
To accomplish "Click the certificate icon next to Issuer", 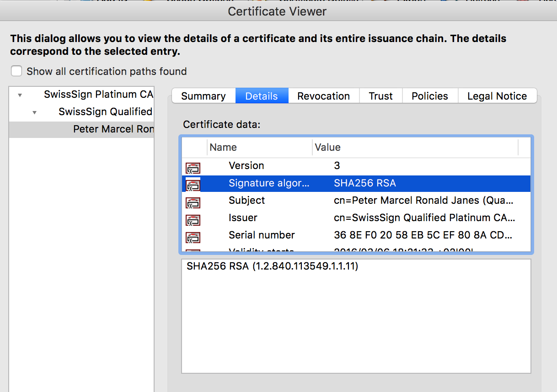I will pyautogui.click(x=193, y=219).
